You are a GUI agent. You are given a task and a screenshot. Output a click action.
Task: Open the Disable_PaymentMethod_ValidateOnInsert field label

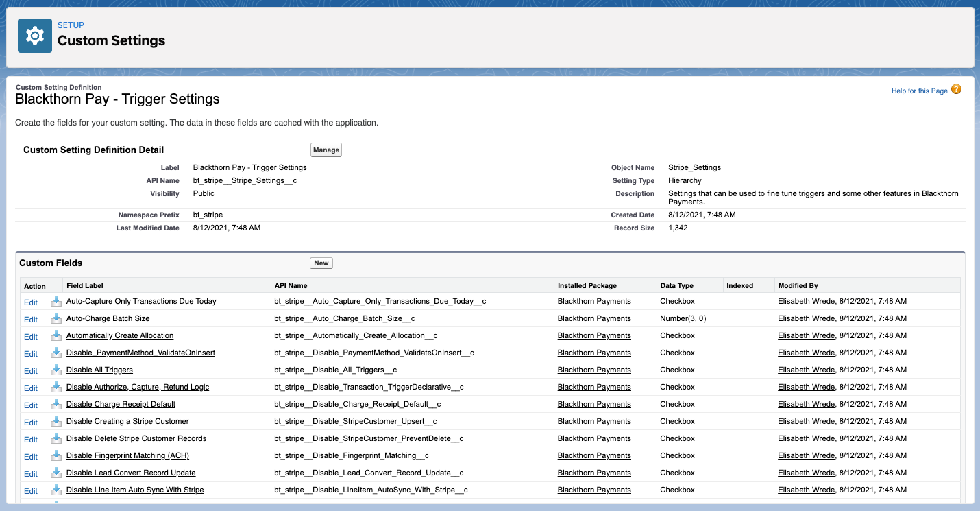[140, 353]
